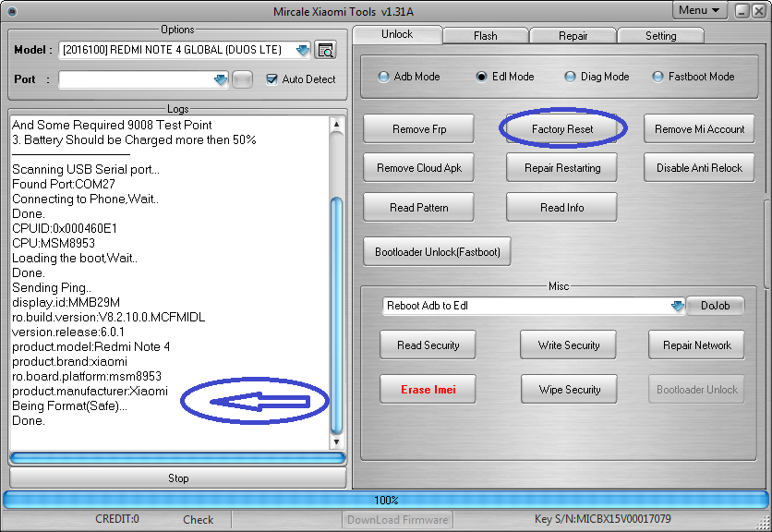Open the Menu dropdown in title bar

(699, 10)
